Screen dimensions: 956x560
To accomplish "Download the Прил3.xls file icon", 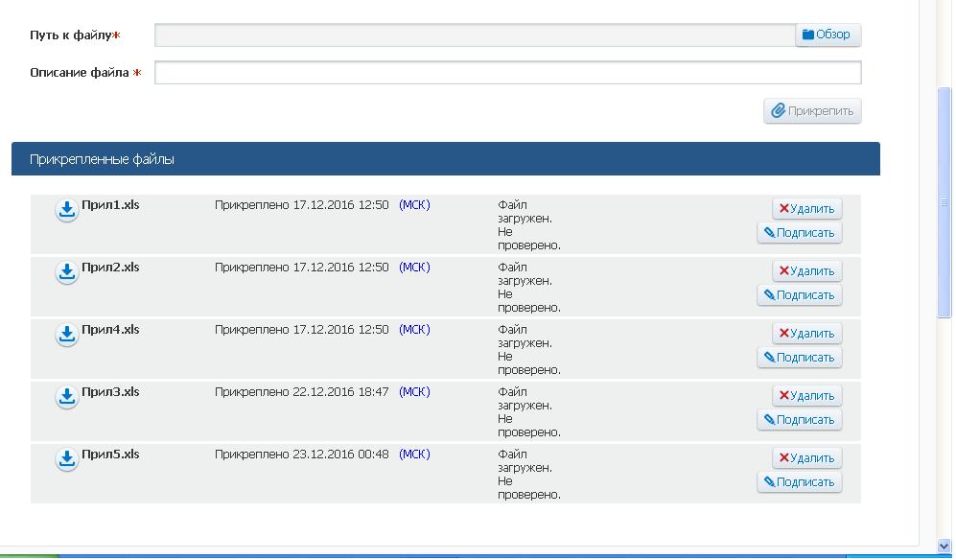I will [x=66, y=398].
